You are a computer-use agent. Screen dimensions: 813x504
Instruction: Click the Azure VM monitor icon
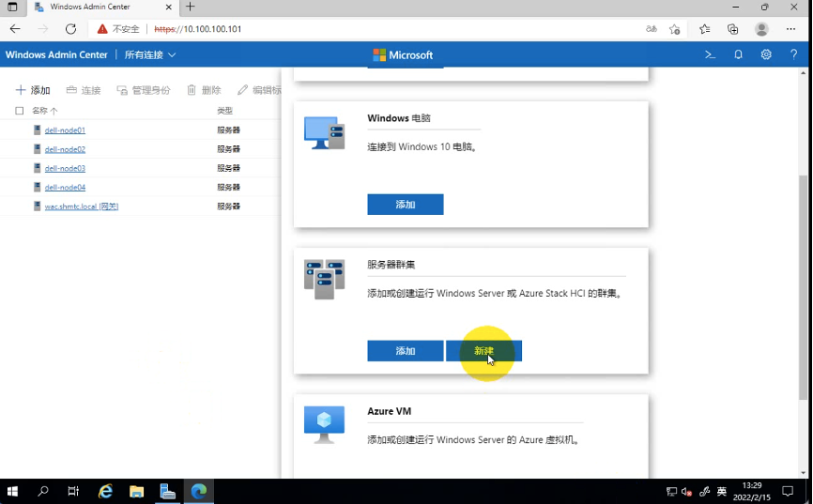pyautogui.click(x=325, y=424)
